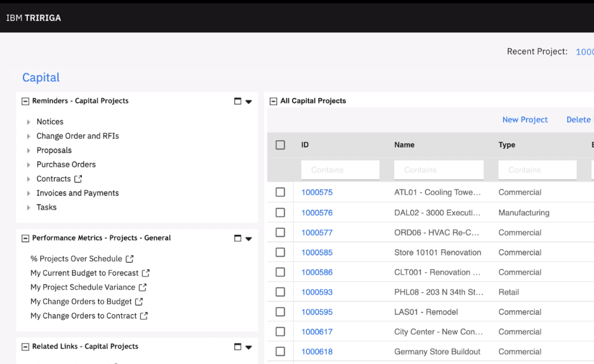This screenshot has height=364, width=594.
Task: Maximize the Related Links panel
Action: (x=238, y=347)
